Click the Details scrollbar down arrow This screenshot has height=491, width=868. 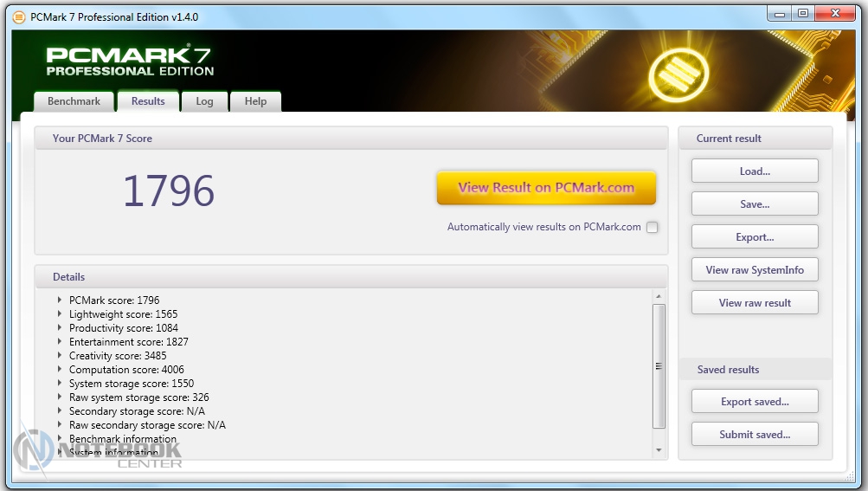pos(659,450)
